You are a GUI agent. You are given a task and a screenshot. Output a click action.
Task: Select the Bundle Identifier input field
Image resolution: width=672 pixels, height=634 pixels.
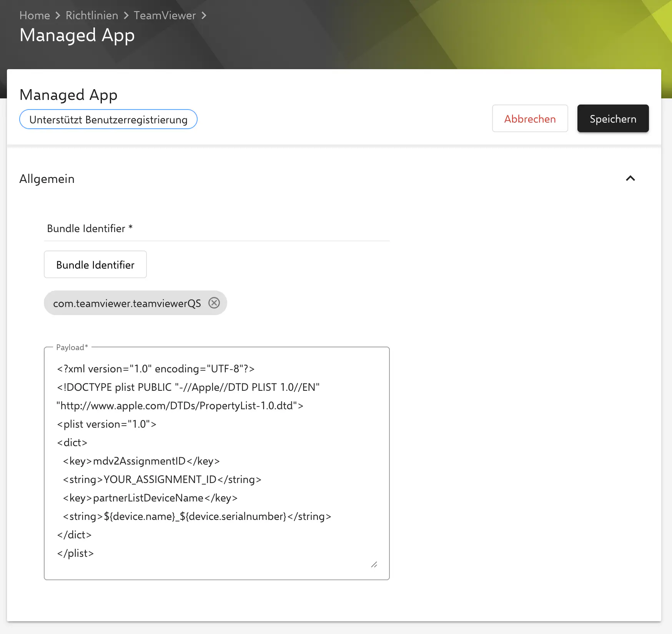coord(95,264)
